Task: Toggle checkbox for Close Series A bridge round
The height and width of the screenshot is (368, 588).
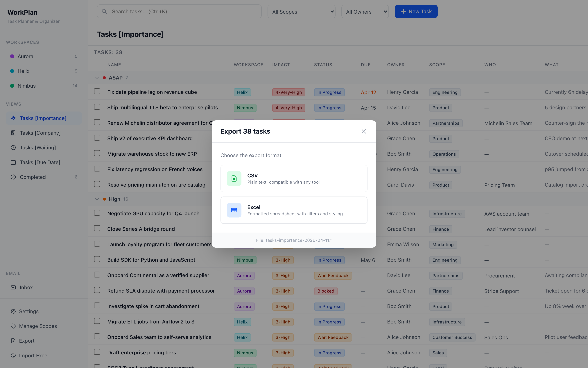Action: (97, 228)
